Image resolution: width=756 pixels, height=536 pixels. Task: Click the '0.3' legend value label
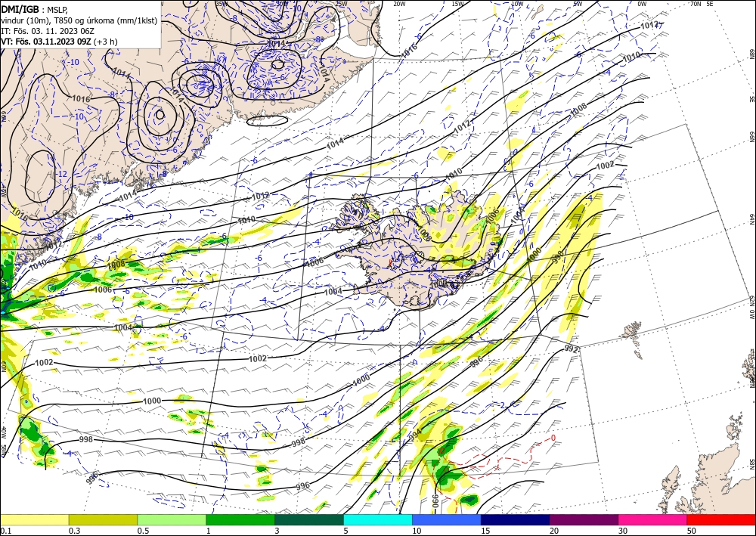point(74,531)
